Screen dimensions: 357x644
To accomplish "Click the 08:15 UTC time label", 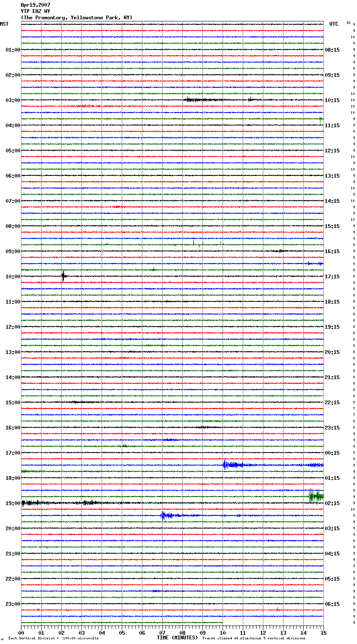I will point(332,50).
